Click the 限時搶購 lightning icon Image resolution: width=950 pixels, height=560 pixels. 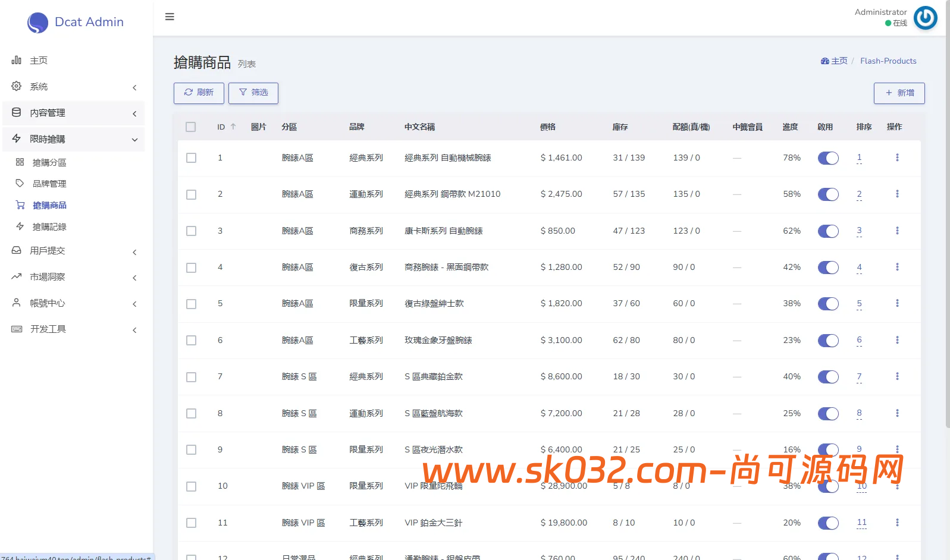point(17,139)
